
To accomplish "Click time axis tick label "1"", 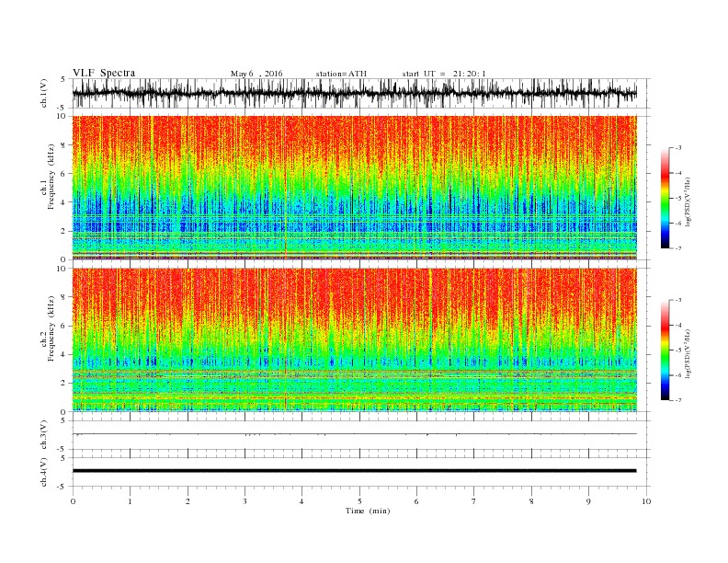I will pyautogui.click(x=130, y=501).
